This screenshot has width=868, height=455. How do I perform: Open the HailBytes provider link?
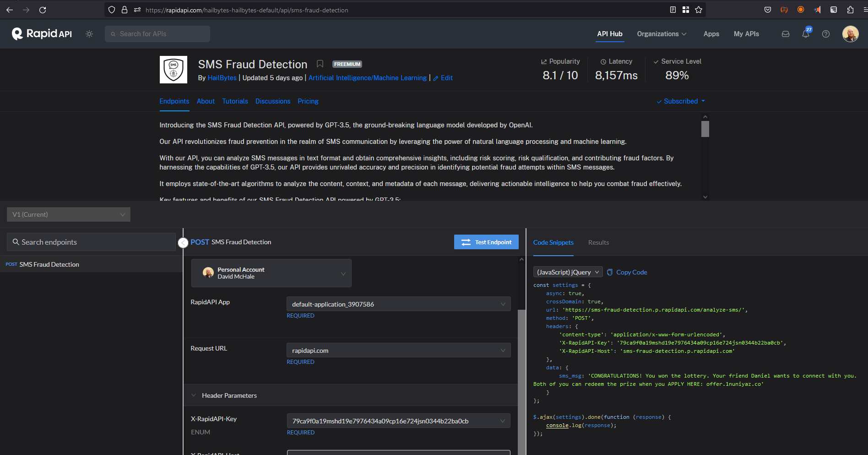pyautogui.click(x=222, y=78)
